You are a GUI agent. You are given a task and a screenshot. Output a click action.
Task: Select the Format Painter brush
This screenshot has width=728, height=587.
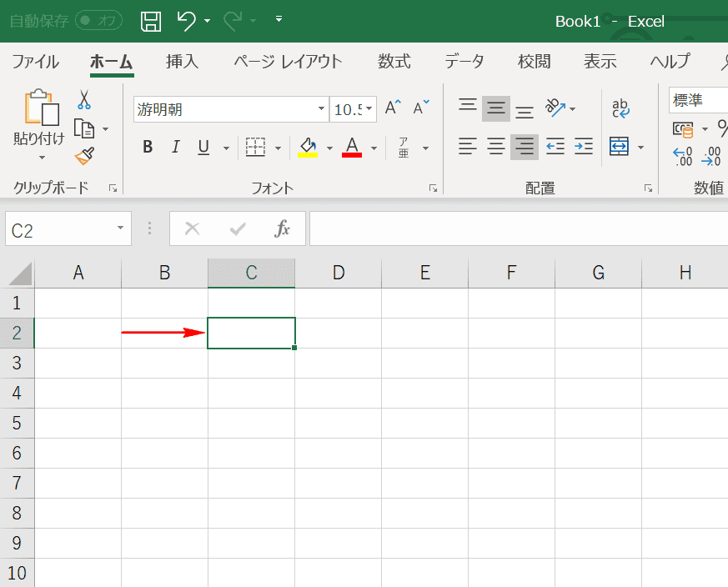click(x=84, y=156)
